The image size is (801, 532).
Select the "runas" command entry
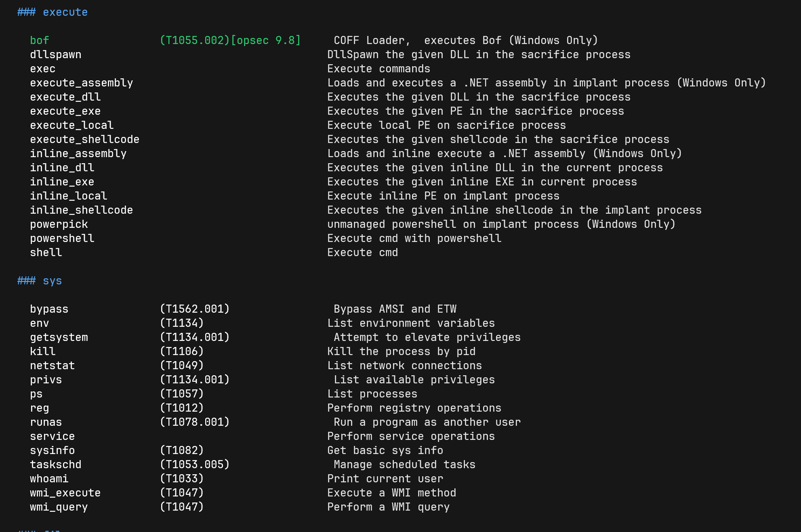[46, 422]
